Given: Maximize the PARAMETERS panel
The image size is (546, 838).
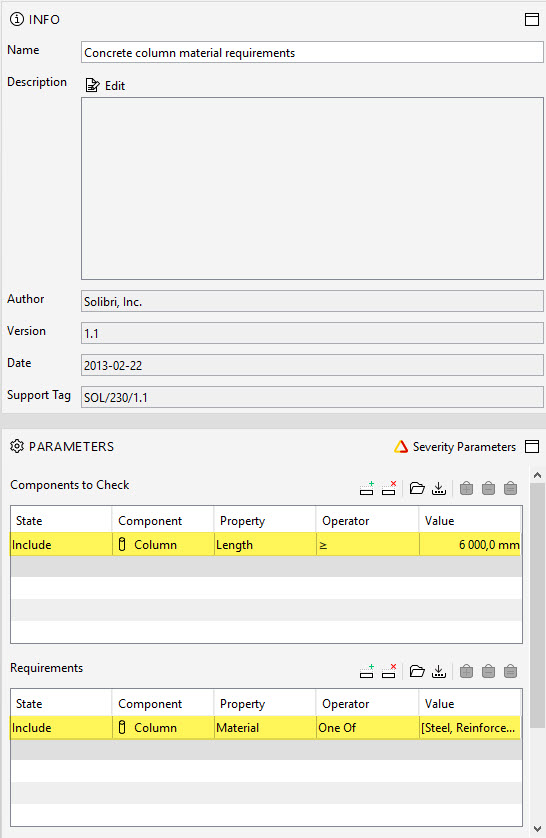Looking at the screenshot, I should (x=532, y=446).
